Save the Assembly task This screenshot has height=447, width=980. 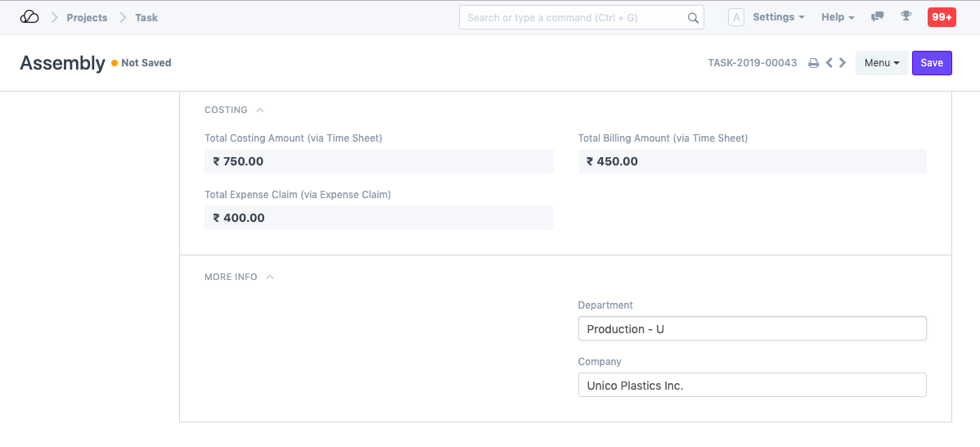tap(932, 63)
